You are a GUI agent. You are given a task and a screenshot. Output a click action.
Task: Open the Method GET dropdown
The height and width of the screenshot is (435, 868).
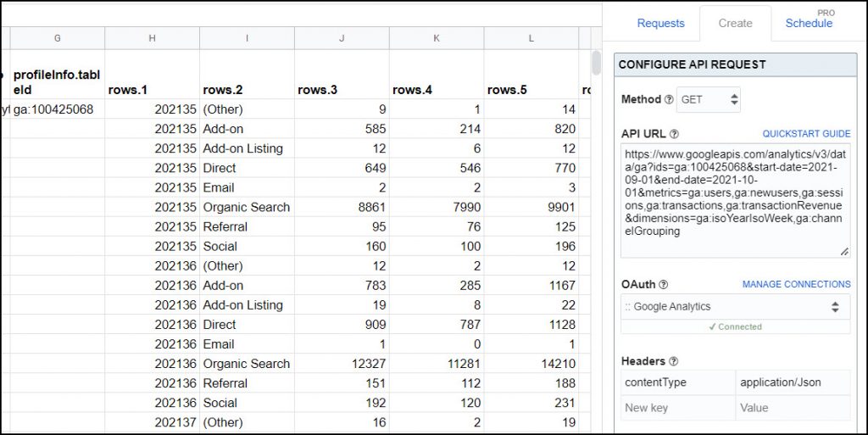pyautogui.click(x=709, y=99)
